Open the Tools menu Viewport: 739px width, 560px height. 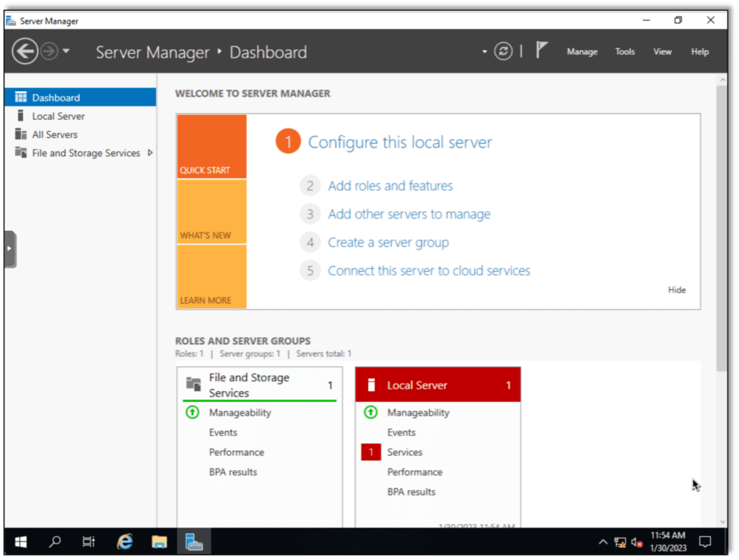[x=624, y=51]
